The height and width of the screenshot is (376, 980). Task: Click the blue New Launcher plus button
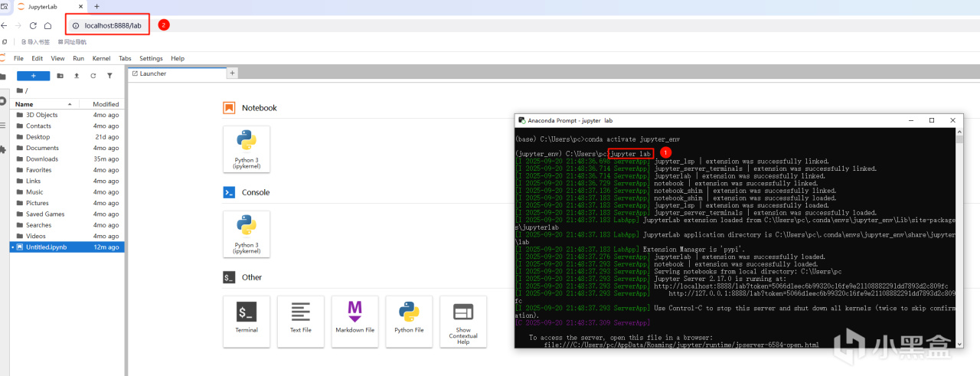tap(33, 76)
